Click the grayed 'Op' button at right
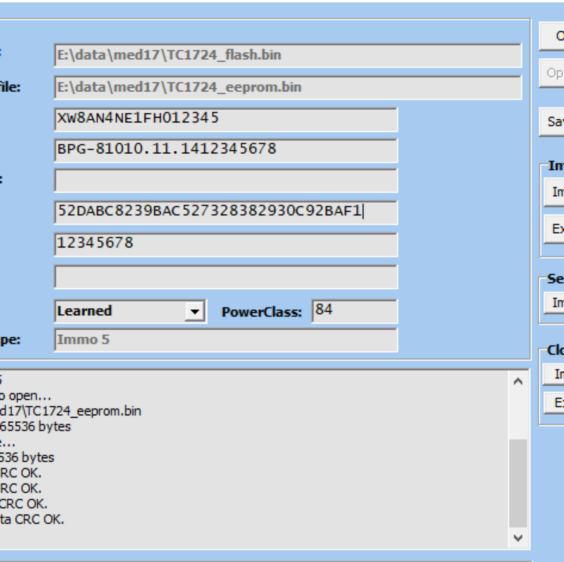 pyautogui.click(x=551, y=73)
